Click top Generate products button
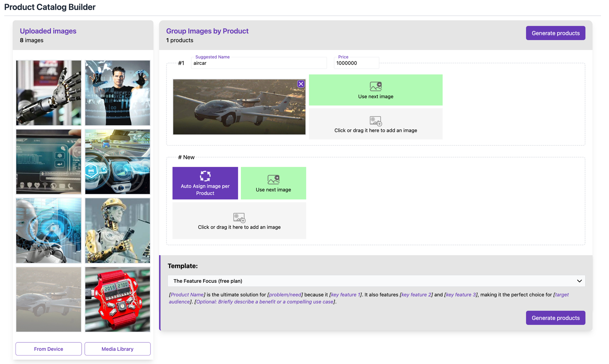 [555, 33]
